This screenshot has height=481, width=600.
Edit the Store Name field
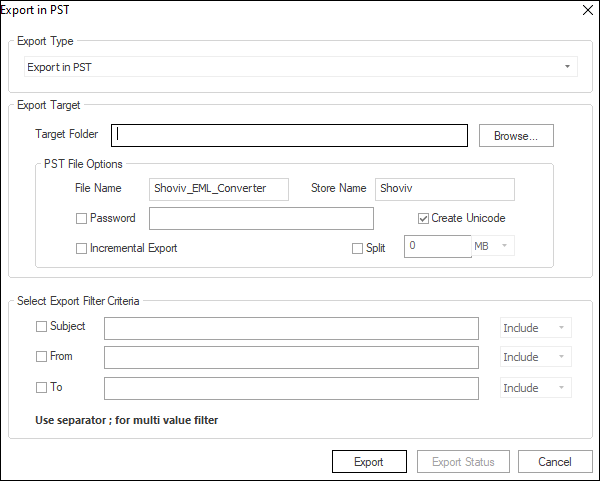click(445, 189)
